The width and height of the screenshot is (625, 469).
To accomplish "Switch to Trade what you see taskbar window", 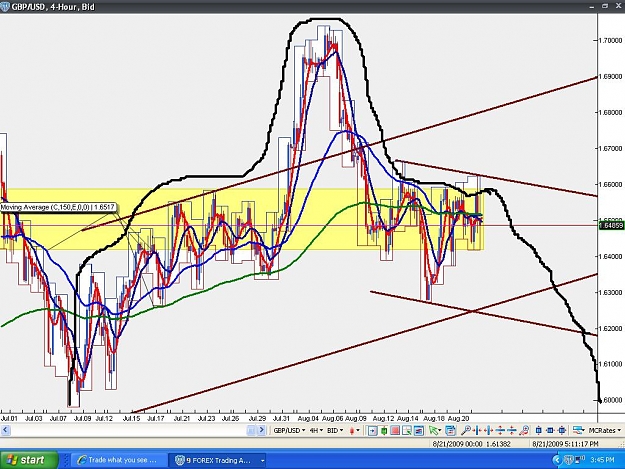I will pos(118,460).
